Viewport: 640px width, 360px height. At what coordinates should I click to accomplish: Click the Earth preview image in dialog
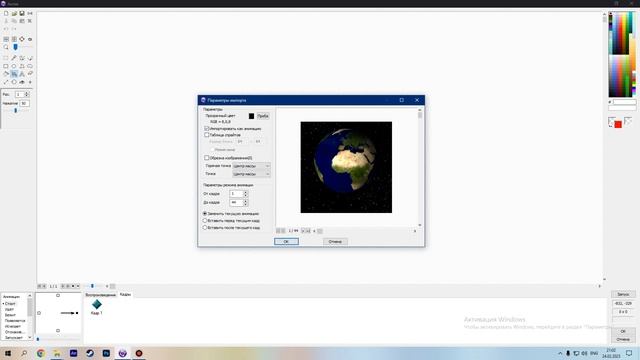[346, 167]
